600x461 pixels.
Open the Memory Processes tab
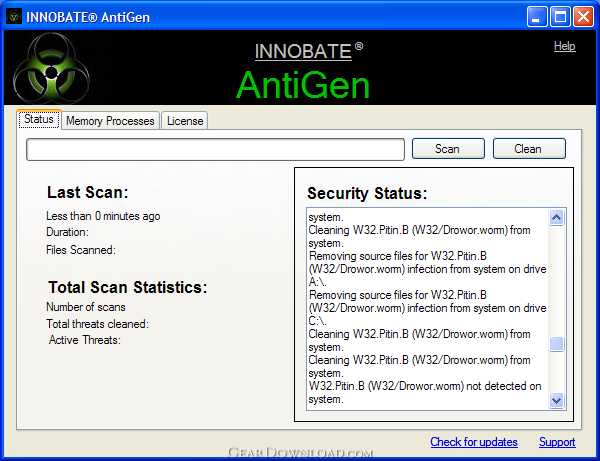[x=110, y=121]
